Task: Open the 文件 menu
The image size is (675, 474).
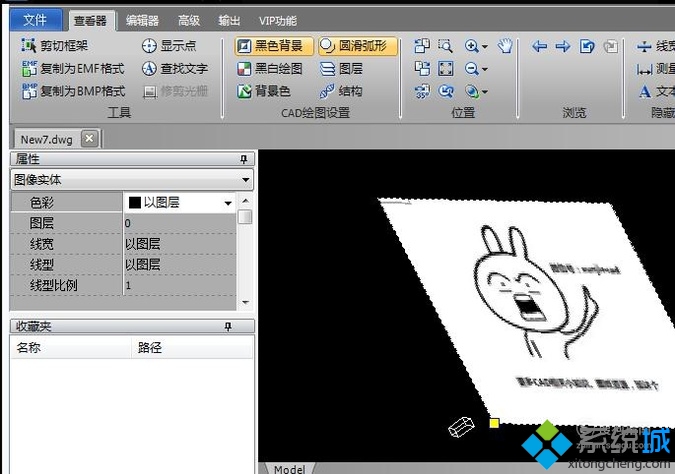Action: pyautogui.click(x=36, y=20)
